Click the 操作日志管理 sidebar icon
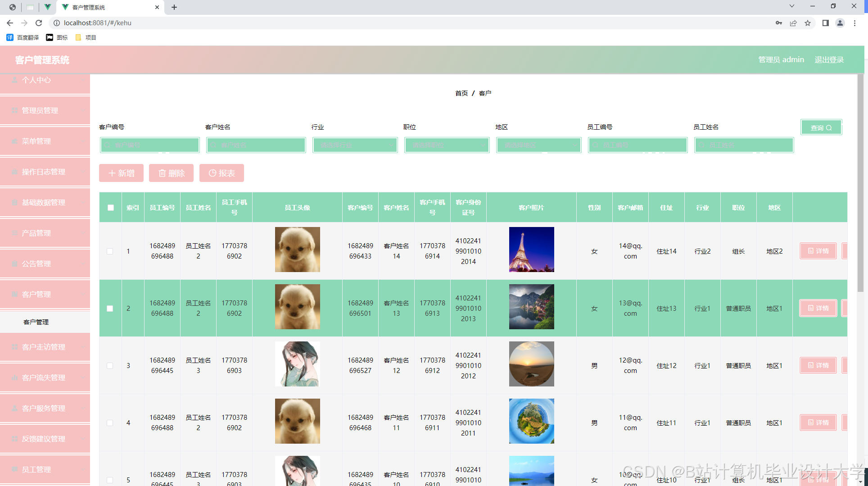868x486 pixels. (x=15, y=172)
